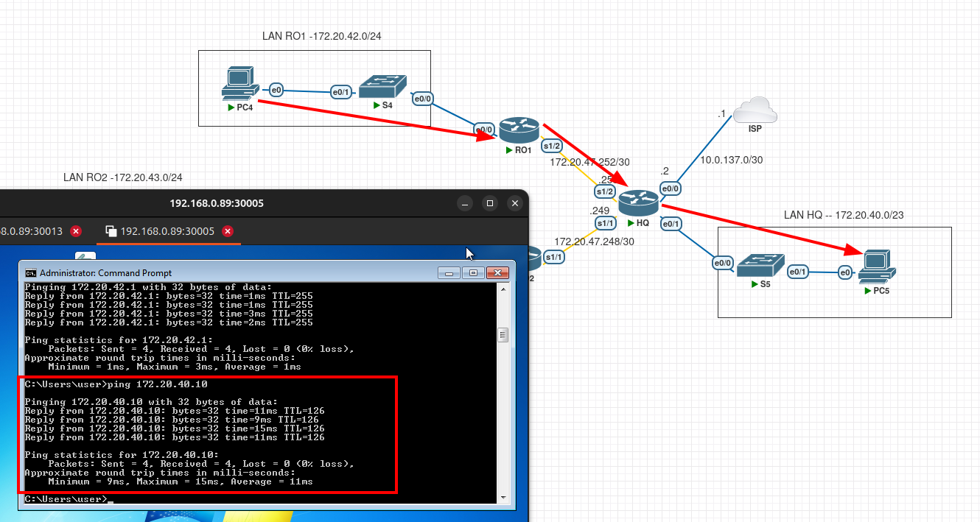
Task: Click the e0/1 interface label below HQ
Action: tap(671, 224)
